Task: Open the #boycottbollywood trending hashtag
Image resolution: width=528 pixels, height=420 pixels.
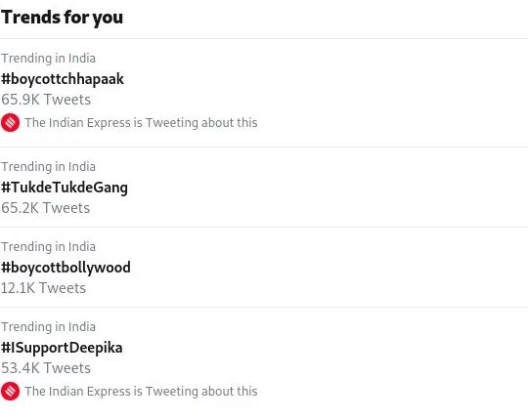Action: click(x=66, y=268)
